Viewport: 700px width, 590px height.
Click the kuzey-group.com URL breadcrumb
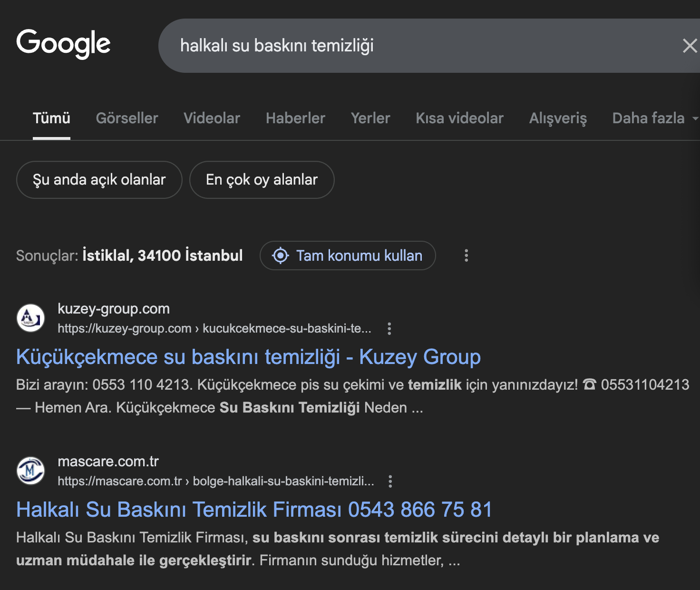coord(214,329)
